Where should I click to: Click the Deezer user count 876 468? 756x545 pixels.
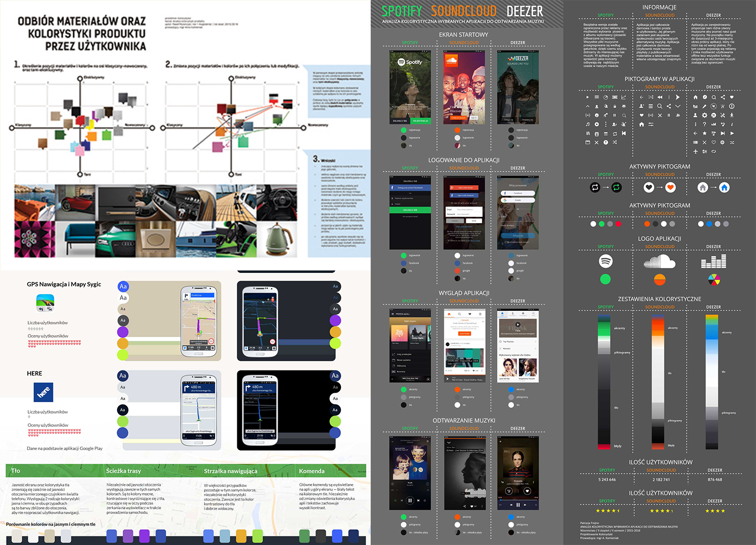(715, 479)
